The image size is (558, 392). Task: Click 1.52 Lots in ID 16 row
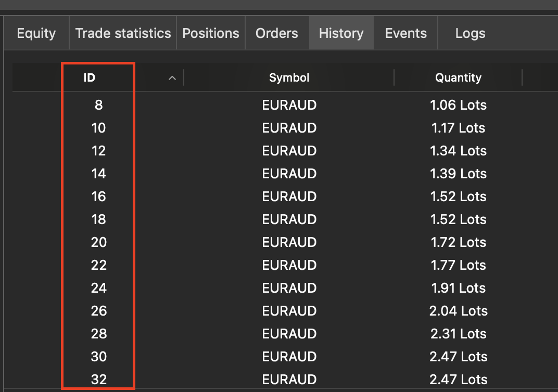[x=458, y=197]
